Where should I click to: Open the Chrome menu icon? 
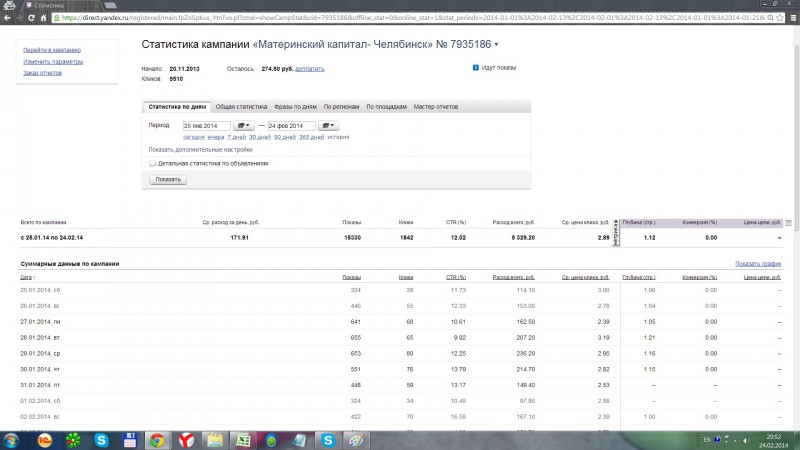pos(793,17)
